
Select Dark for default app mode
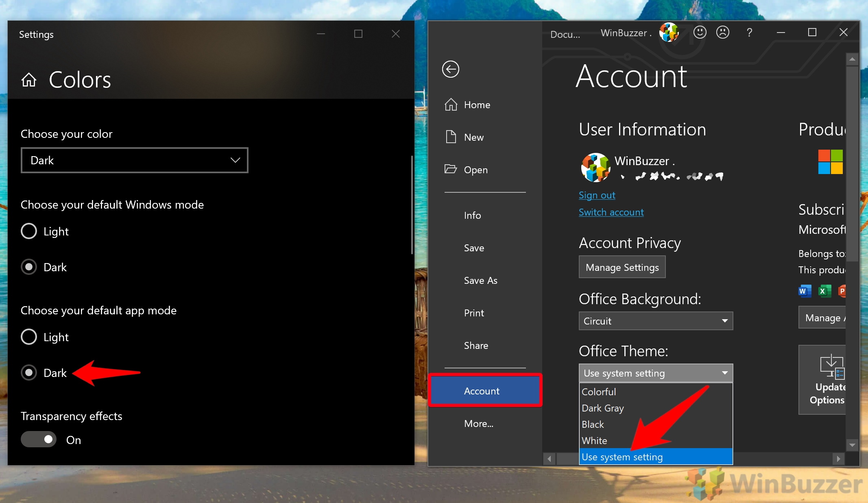[x=29, y=372]
